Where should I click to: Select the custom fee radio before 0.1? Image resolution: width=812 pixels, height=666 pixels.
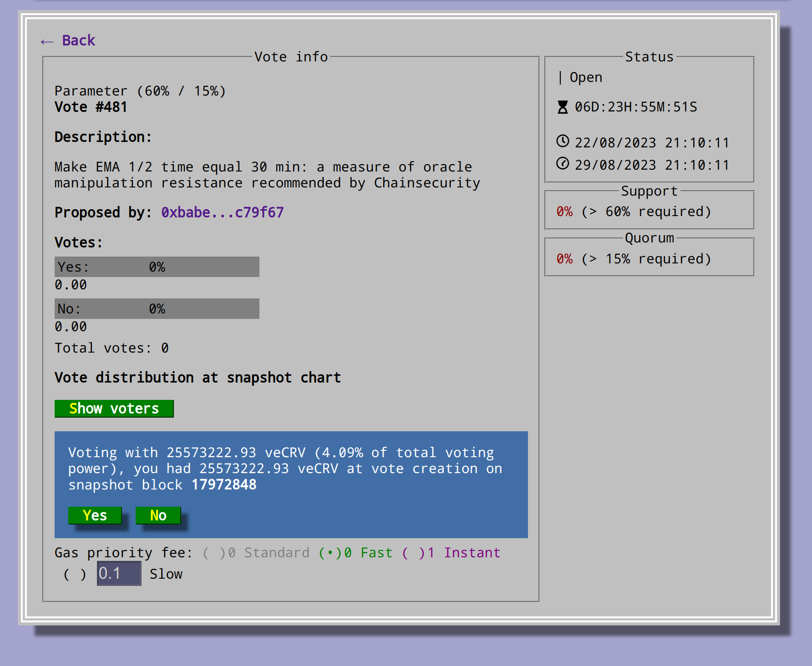[75, 574]
